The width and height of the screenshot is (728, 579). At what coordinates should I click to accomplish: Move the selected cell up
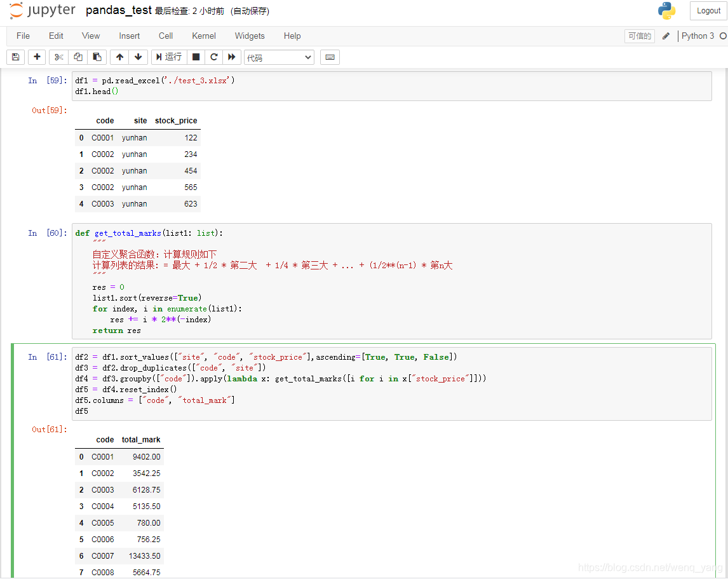click(119, 57)
